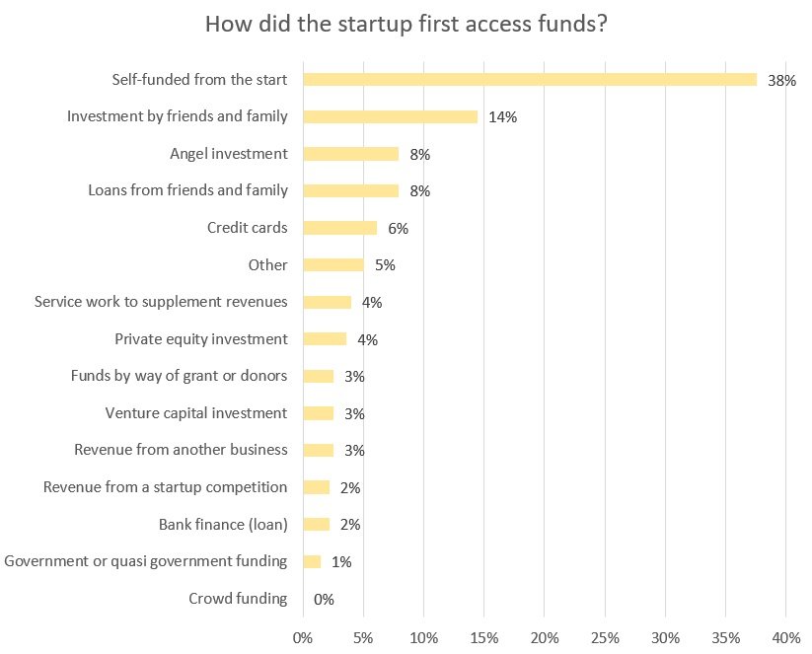Click the Revenue from a startup competition label
This screenshot has width=812, height=654.
tap(165, 487)
